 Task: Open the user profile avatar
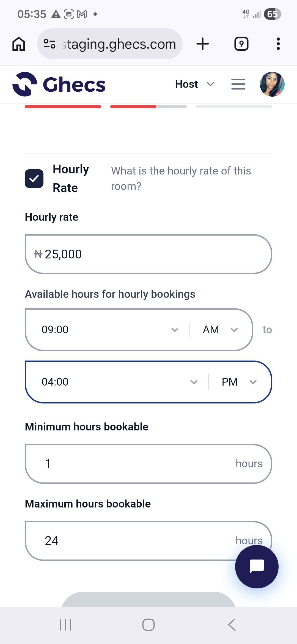click(272, 84)
